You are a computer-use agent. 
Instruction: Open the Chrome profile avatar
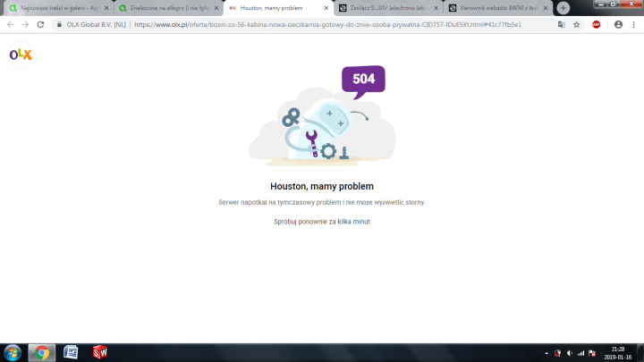618,25
